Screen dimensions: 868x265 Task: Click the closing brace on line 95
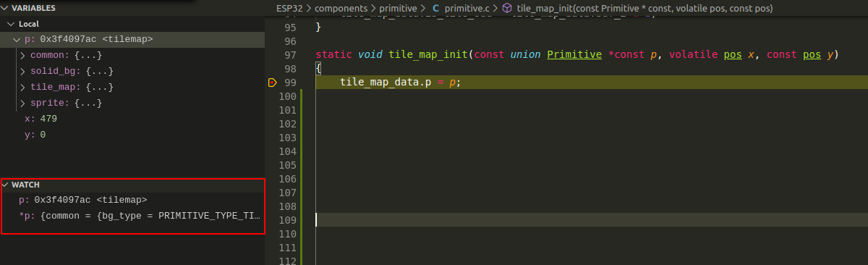coord(319,28)
